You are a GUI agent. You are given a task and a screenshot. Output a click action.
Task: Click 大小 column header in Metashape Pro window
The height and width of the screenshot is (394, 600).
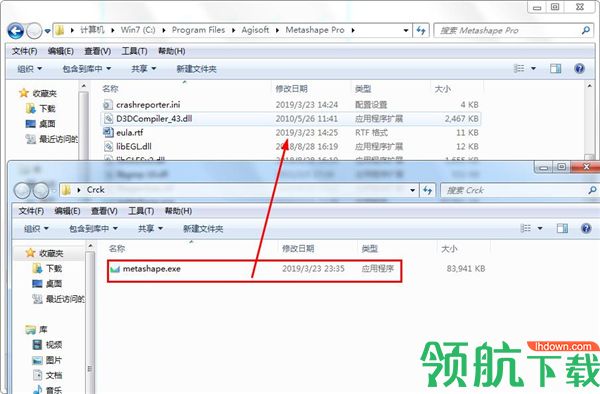(x=443, y=89)
